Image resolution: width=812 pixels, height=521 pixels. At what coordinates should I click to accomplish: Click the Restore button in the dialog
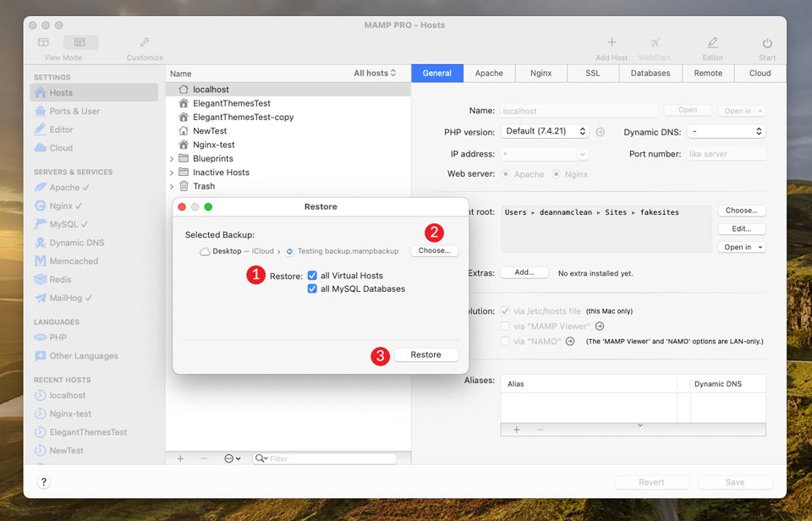click(x=426, y=354)
